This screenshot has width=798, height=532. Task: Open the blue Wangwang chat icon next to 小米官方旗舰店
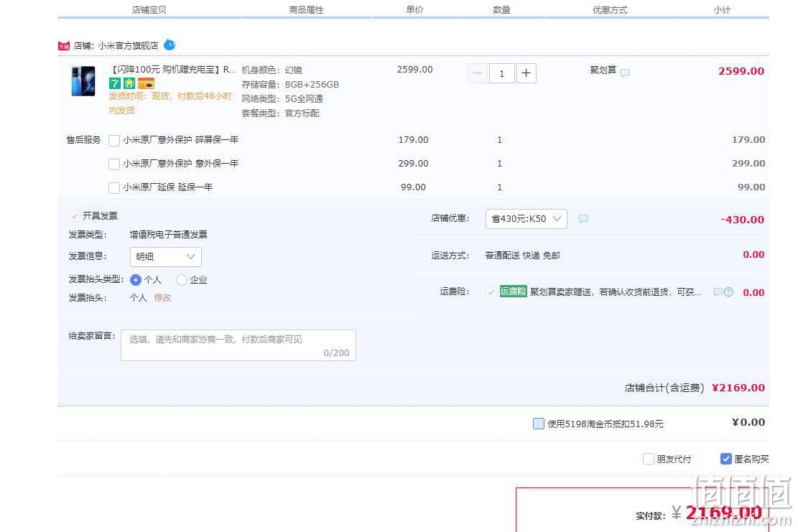click(x=170, y=45)
